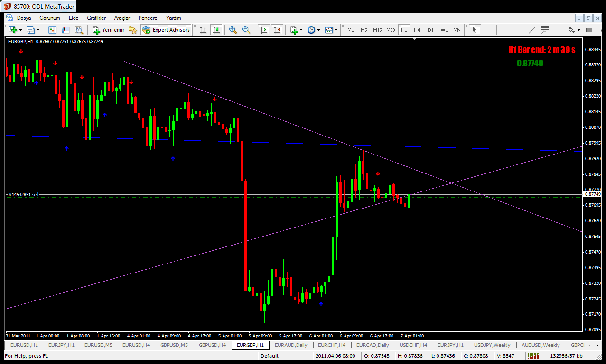The height and width of the screenshot is (364, 606).
Task: Select the vertical line drawing tool
Action: (x=505, y=30)
